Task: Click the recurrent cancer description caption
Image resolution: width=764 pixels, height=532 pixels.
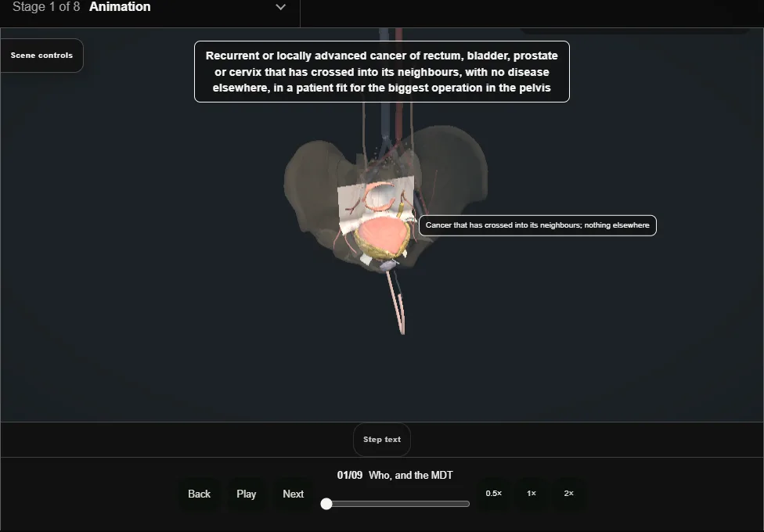Action: pos(382,72)
